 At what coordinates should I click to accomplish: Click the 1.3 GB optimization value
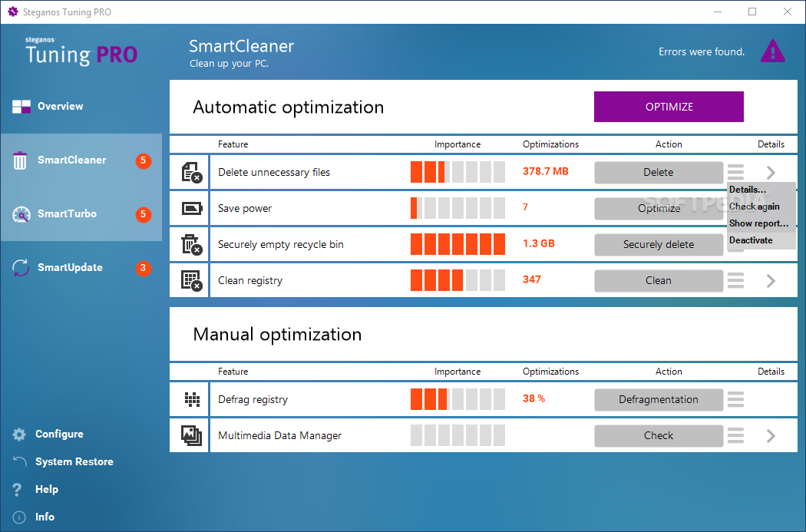click(x=538, y=243)
